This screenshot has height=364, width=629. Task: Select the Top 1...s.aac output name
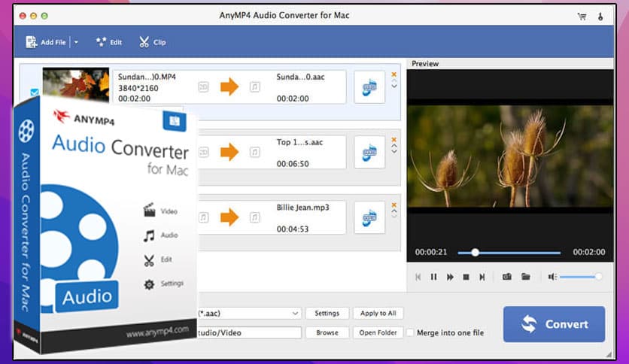coord(299,142)
